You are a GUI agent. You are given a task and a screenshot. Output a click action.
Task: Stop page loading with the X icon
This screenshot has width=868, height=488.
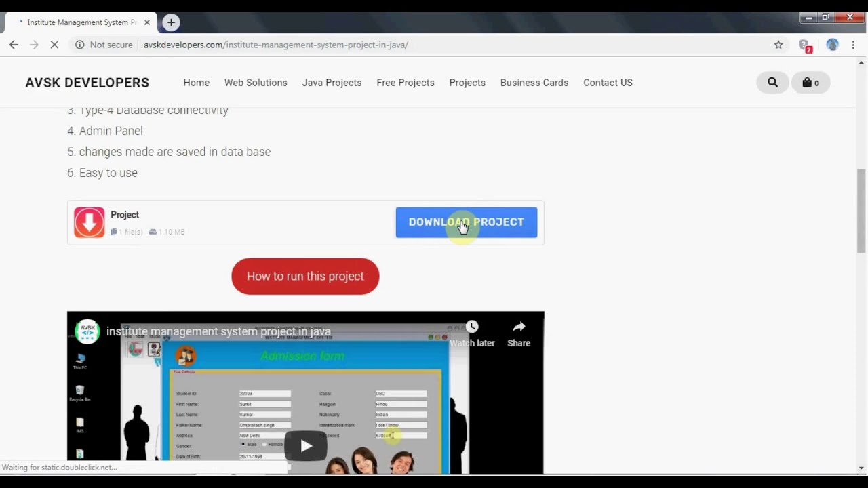pyautogui.click(x=56, y=45)
